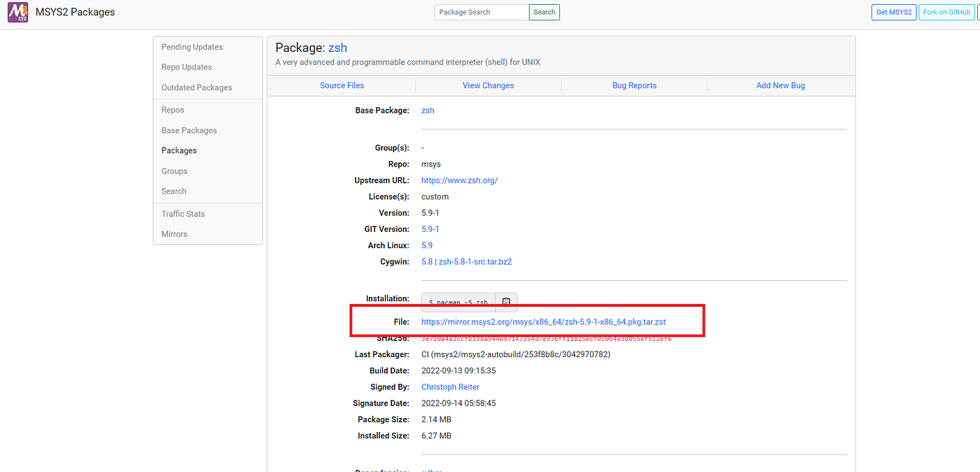
Task: Focus the Package Search field
Action: pyautogui.click(x=482, y=12)
